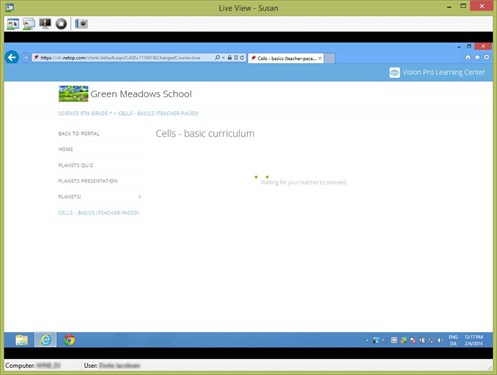Click the round stop button in the Live View toolbar
The image size is (497, 375).
point(61,24)
